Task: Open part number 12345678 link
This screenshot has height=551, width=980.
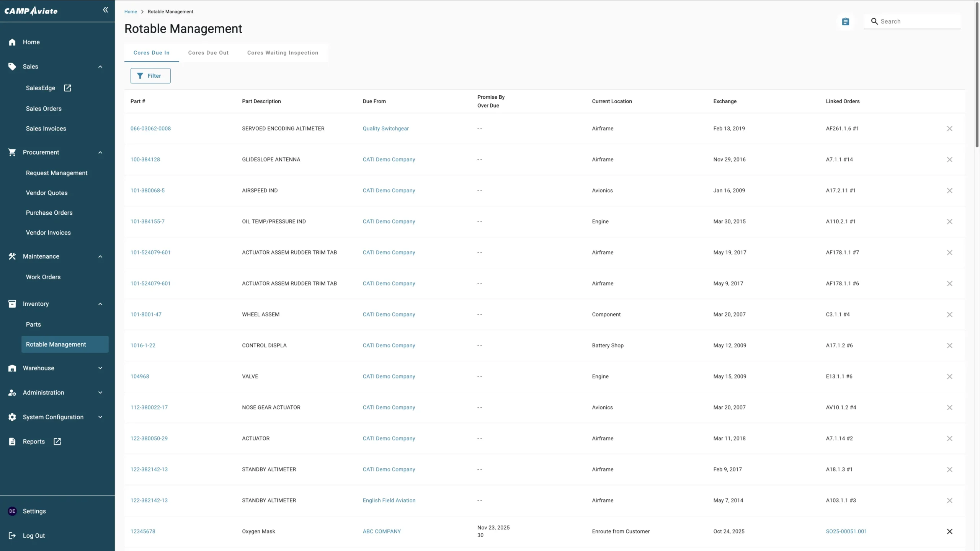Action: [143, 531]
